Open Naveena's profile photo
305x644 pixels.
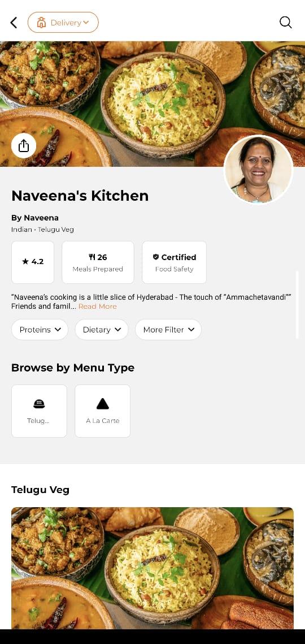coord(259,169)
